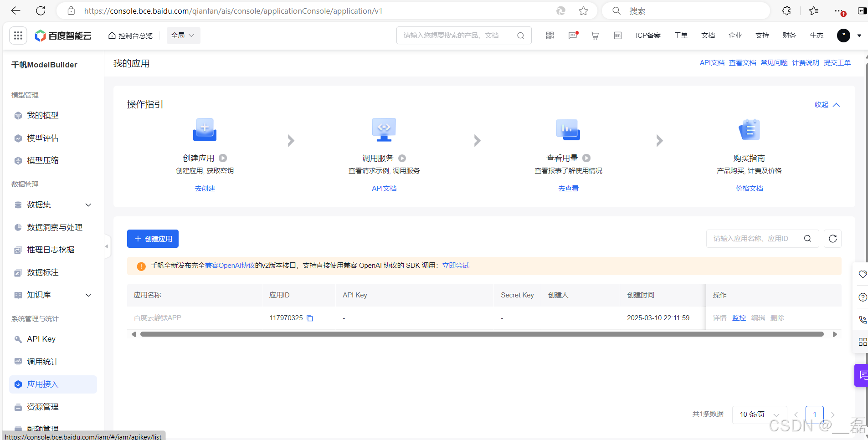Switch language with En icon
The height and width of the screenshot is (440, 868).
(618, 36)
